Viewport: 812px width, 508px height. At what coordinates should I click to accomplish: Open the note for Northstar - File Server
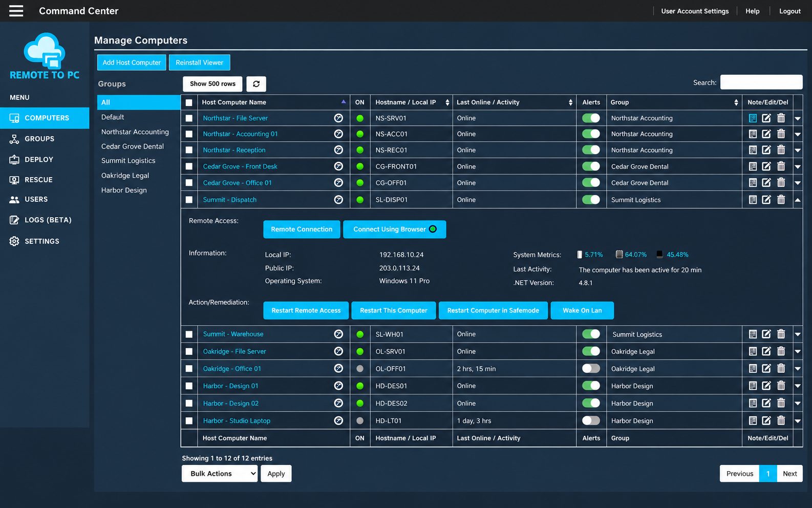(x=753, y=118)
